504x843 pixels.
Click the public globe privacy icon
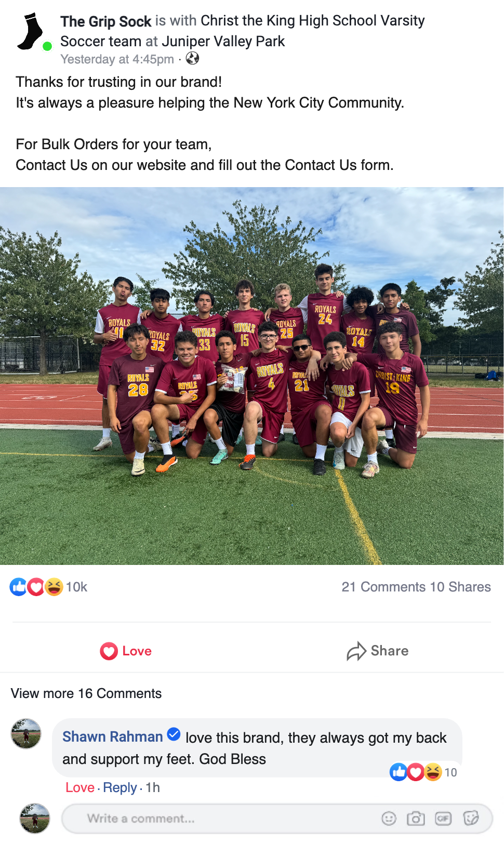pos(192,59)
